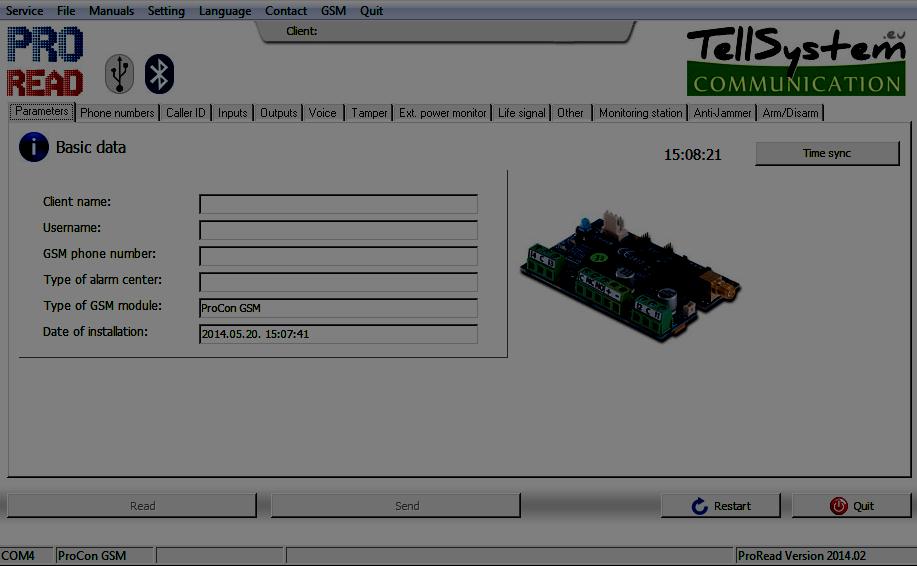Click the Type of alarm center: label
Screen dimensions: 917x566
[x=102, y=279]
